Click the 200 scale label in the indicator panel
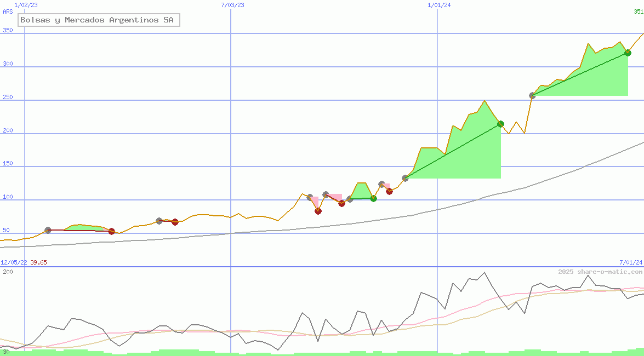The image size is (644, 356). (8, 272)
